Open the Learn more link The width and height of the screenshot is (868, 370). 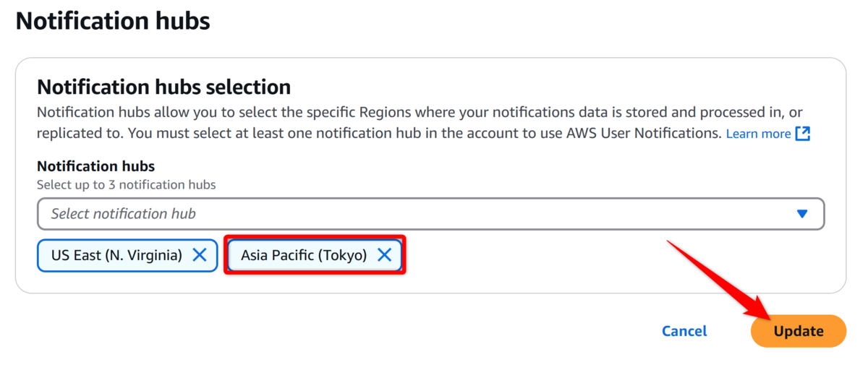click(758, 134)
